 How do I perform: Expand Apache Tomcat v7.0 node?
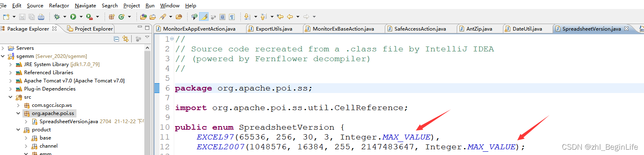point(10,81)
